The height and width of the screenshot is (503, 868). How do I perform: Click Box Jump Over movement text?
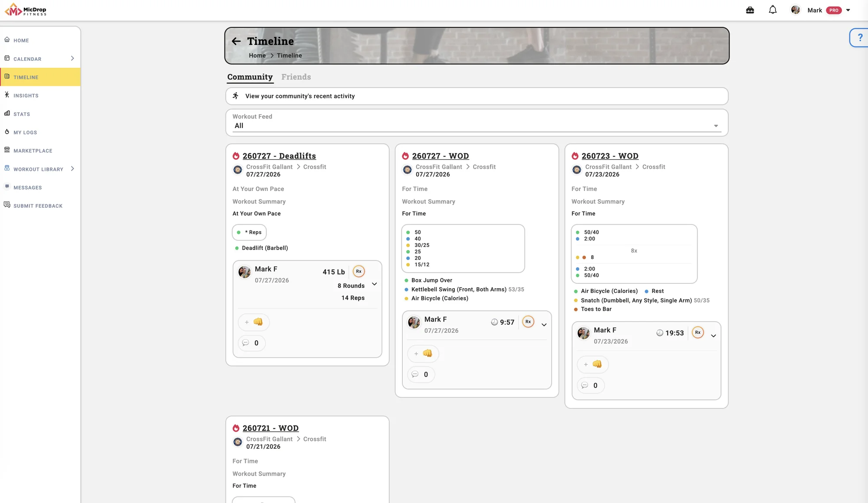tap(432, 280)
